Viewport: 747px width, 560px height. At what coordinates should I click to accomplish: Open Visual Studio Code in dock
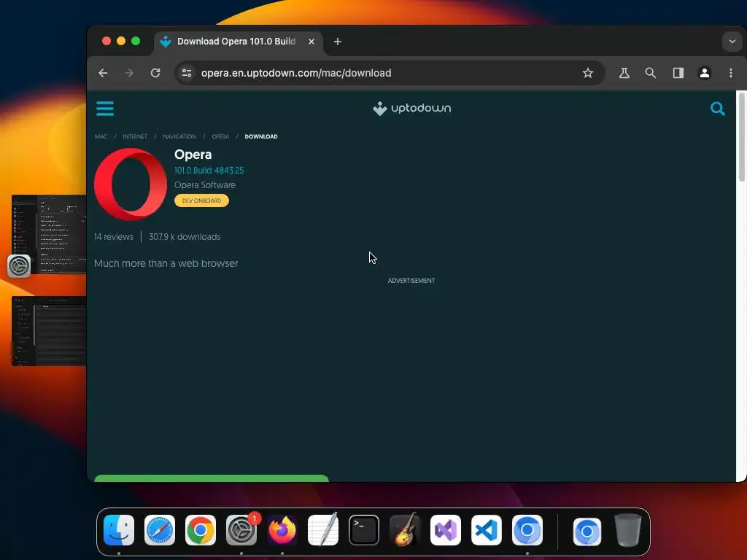[487, 530]
